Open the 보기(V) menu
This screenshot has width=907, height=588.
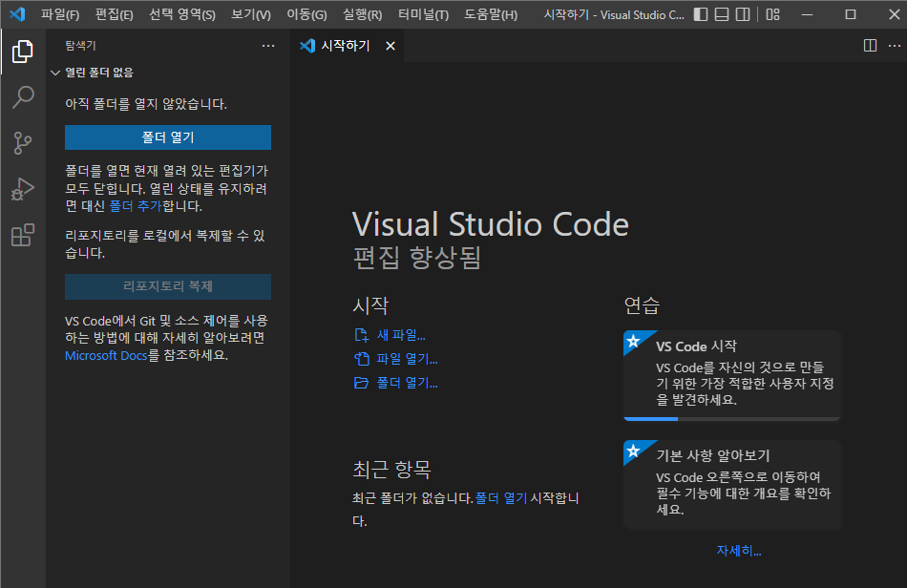[250, 14]
